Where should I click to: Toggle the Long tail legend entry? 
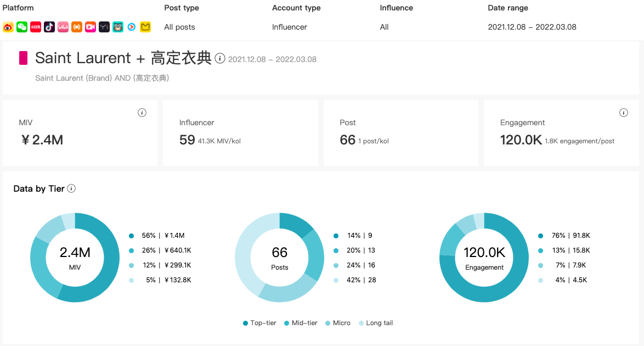[376, 323]
